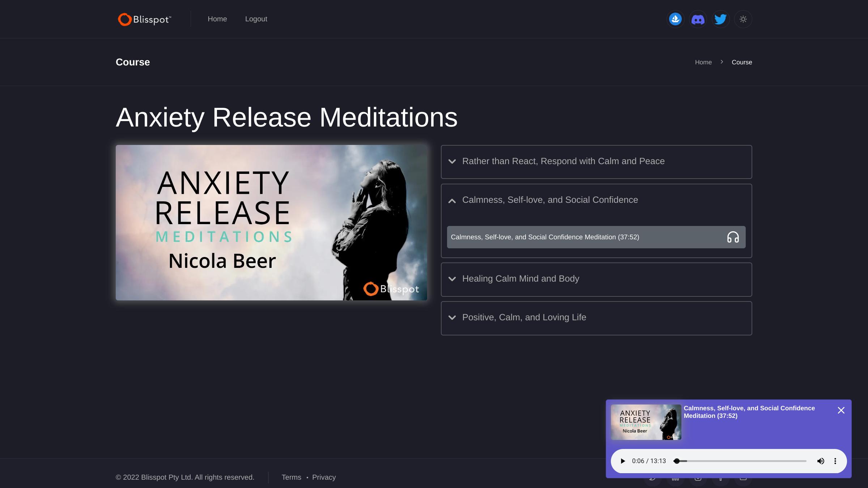Screen dimensions: 868x488
Task: Go to Home in top navigation
Action: pos(217,19)
